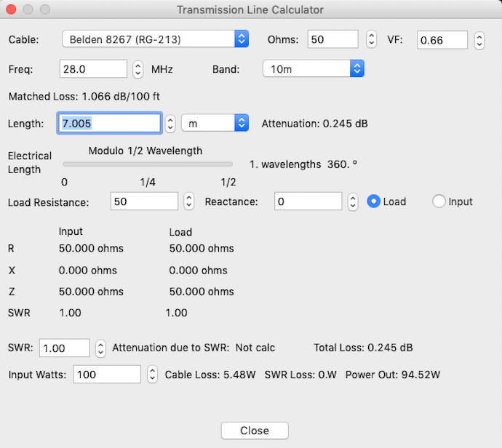This screenshot has height=448, width=502.
Task: Click the Load column header
Action: point(180,232)
